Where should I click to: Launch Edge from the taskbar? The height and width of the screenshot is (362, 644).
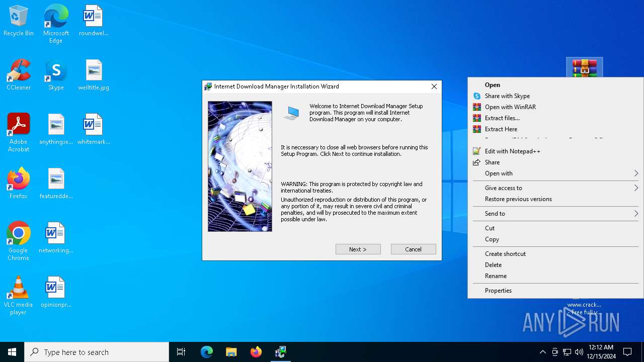207,352
